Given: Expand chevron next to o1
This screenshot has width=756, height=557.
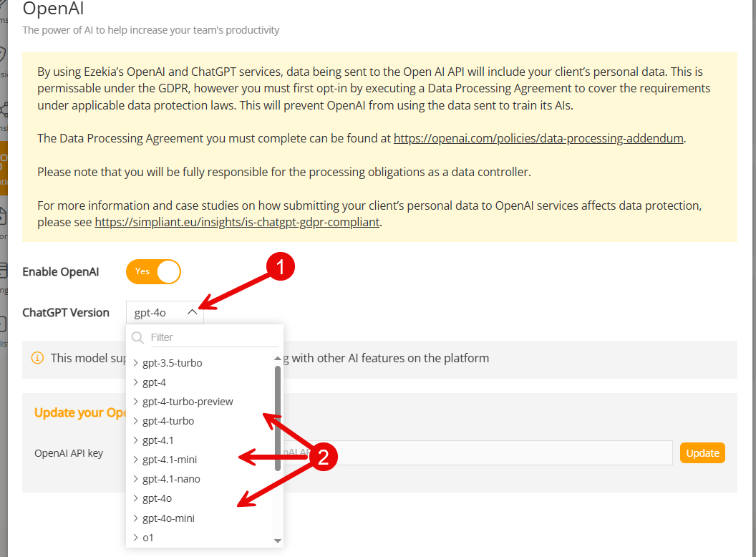Looking at the screenshot, I should click(x=135, y=538).
